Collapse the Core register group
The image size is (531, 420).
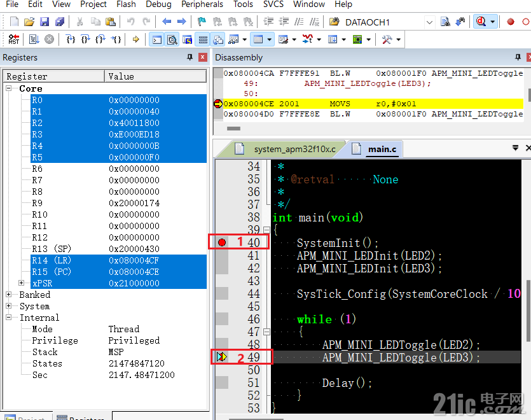click(9, 88)
